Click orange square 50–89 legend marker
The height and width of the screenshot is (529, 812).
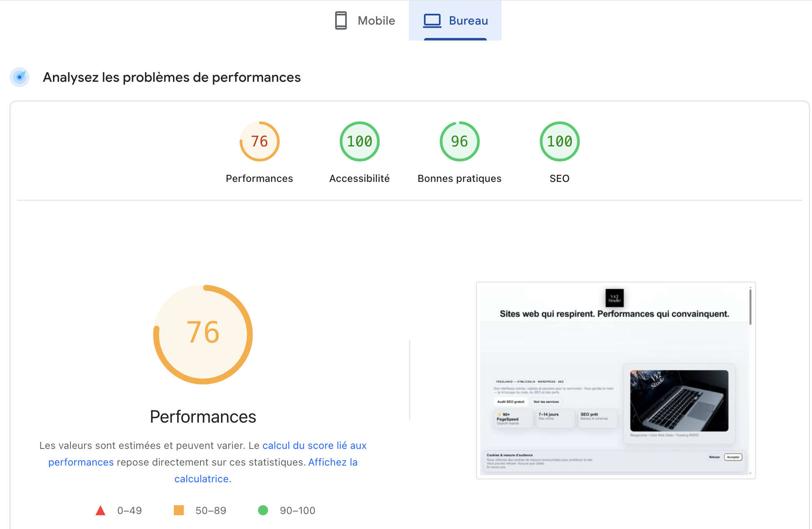179,510
